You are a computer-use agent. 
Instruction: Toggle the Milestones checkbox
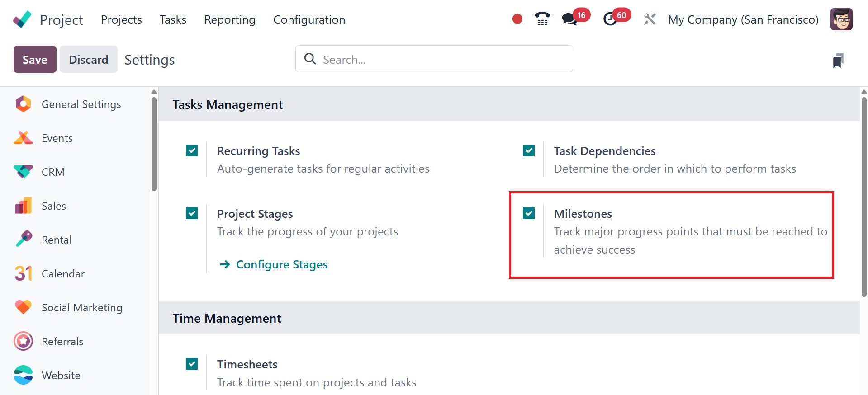tap(529, 213)
